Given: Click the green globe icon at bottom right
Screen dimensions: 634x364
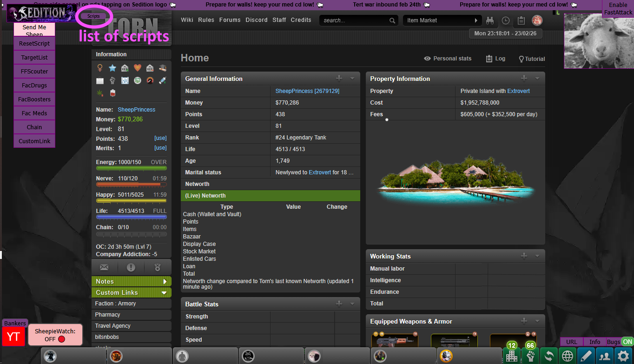Looking at the screenshot, I should pos(567,356).
